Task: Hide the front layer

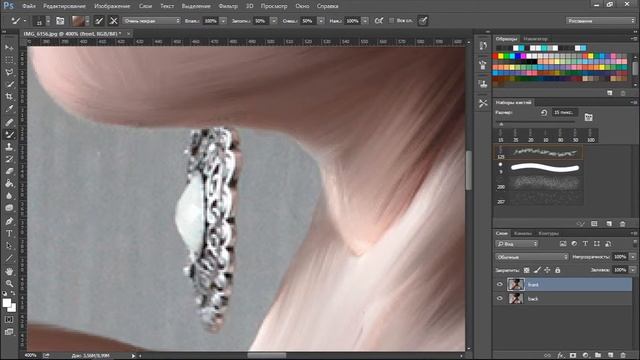Action: [500, 284]
